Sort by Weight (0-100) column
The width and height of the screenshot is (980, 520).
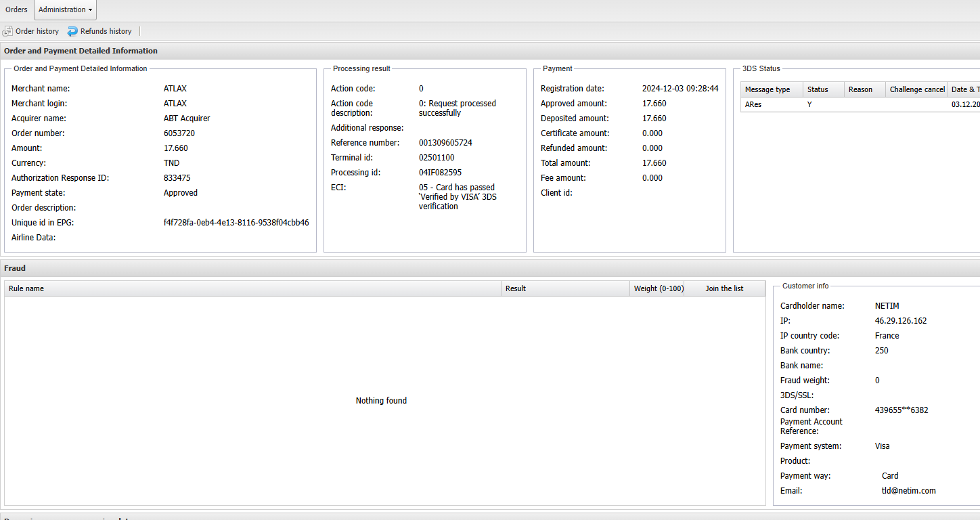tap(658, 288)
